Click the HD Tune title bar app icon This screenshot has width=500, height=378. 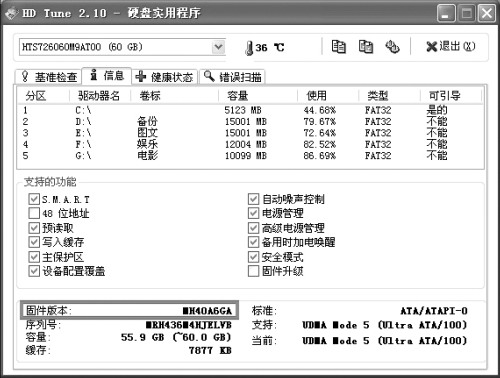[x=11, y=13]
